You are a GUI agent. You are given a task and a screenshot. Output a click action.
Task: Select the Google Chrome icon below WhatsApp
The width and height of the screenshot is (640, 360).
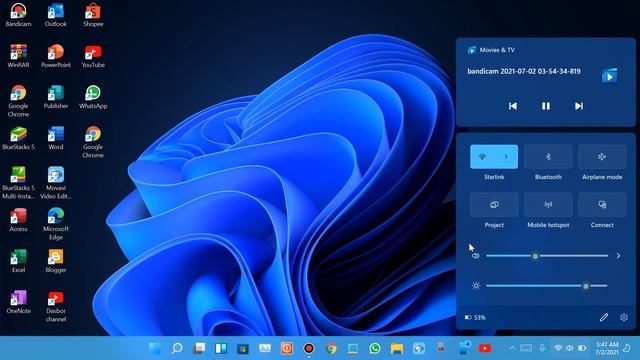pyautogui.click(x=93, y=142)
